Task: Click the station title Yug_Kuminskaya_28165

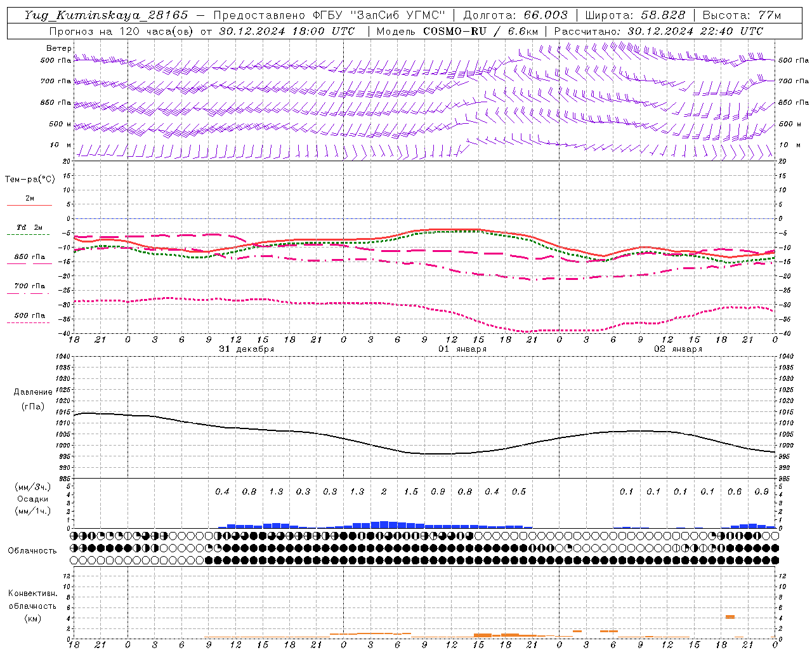Action: [107, 15]
